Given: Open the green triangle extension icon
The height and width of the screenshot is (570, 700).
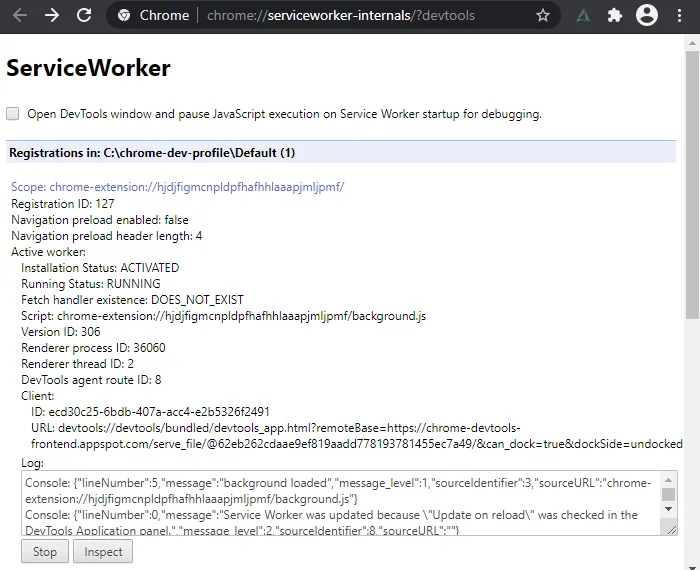Looking at the screenshot, I should pos(583,16).
